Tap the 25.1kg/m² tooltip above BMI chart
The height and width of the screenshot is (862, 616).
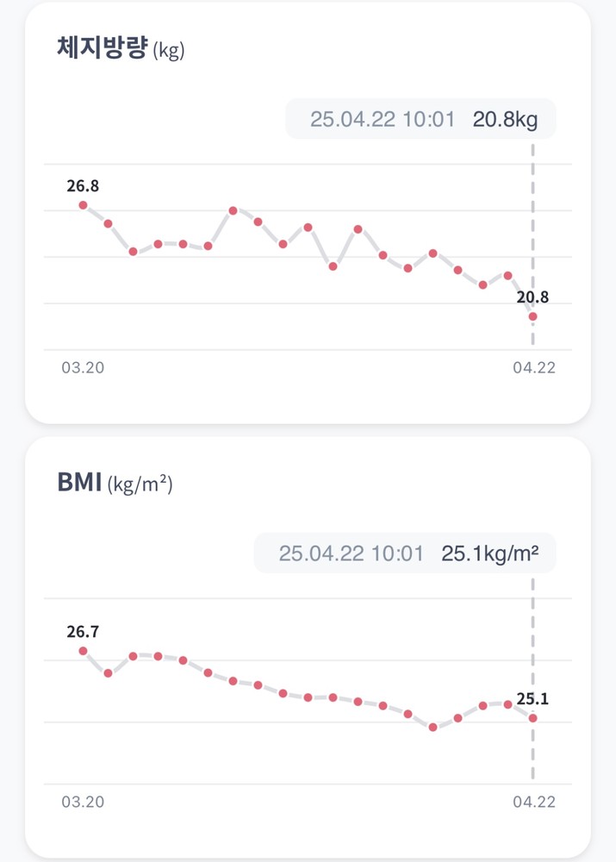pos(405,553)
